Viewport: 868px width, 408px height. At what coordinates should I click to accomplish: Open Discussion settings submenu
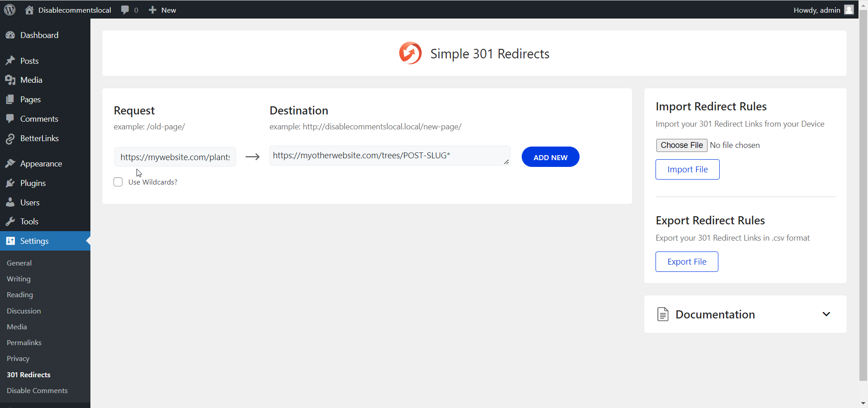(24, 311)
